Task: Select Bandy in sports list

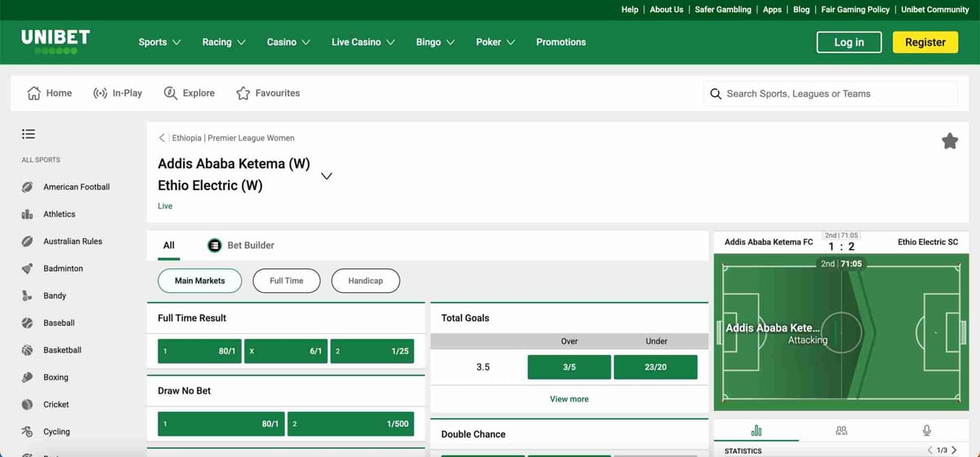Action: [x=43, y=295]
